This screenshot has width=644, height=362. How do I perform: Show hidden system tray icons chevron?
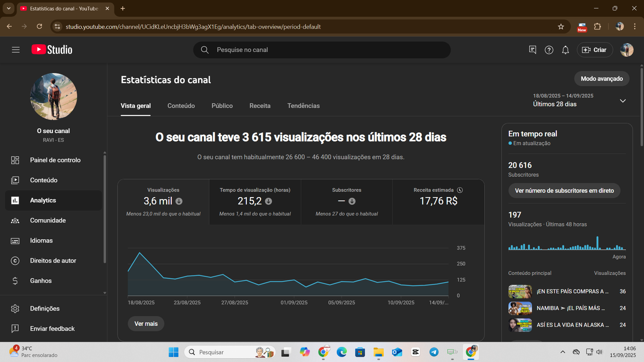(x=562, y=352)
